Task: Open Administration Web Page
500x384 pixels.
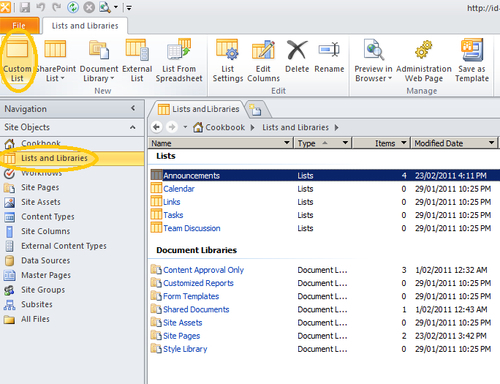Action: tap(424, 60)
